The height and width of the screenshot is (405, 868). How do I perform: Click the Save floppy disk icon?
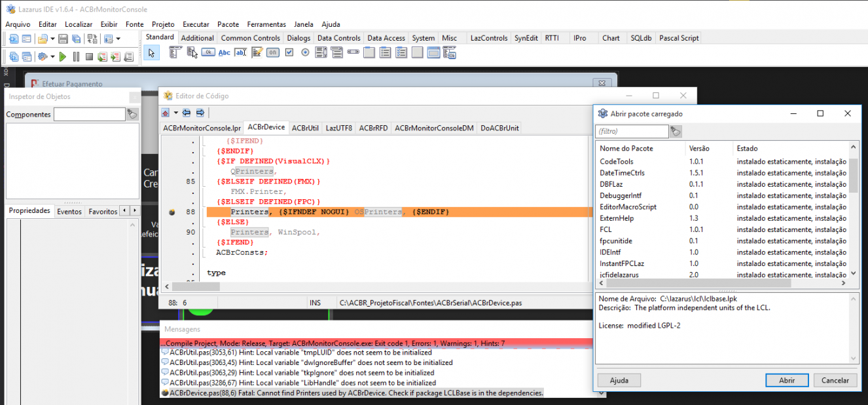[x=63, y=39]
